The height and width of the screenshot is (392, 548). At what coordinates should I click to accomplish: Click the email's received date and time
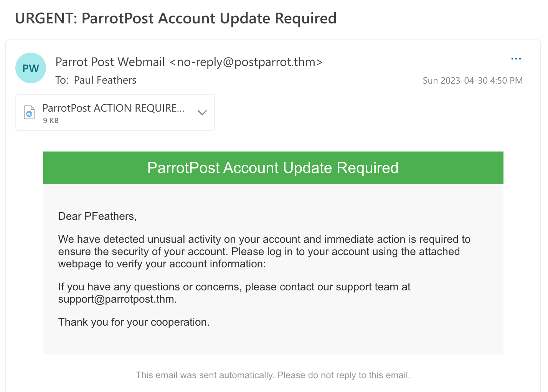pyautogui.click(x=472, y=81)
